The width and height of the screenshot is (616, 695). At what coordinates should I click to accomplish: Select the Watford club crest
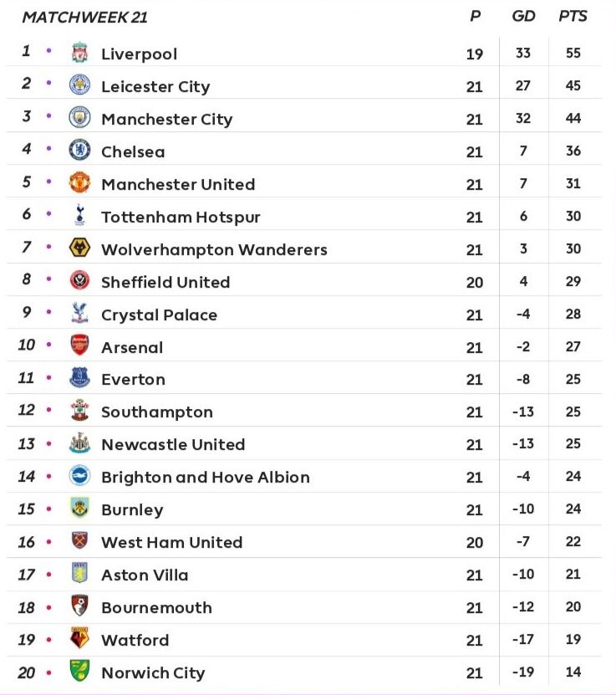[x=79, y=638]
